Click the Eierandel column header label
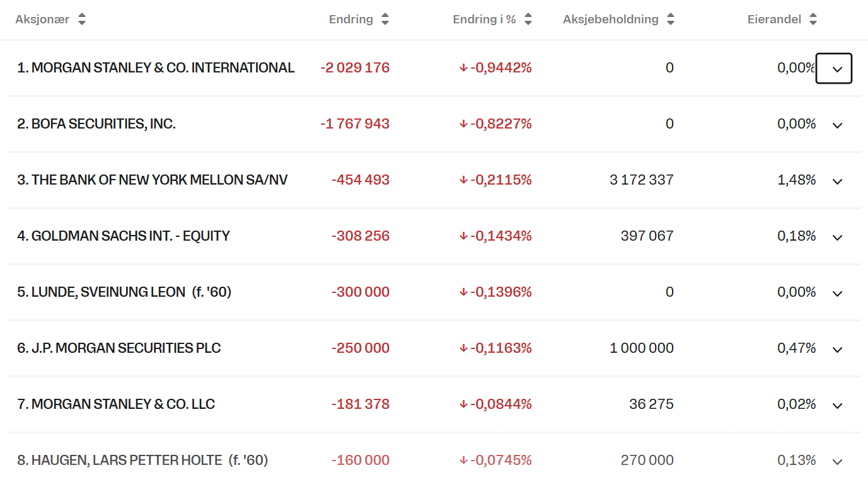Viewport: 868px width, 487px height. [774, 20]
